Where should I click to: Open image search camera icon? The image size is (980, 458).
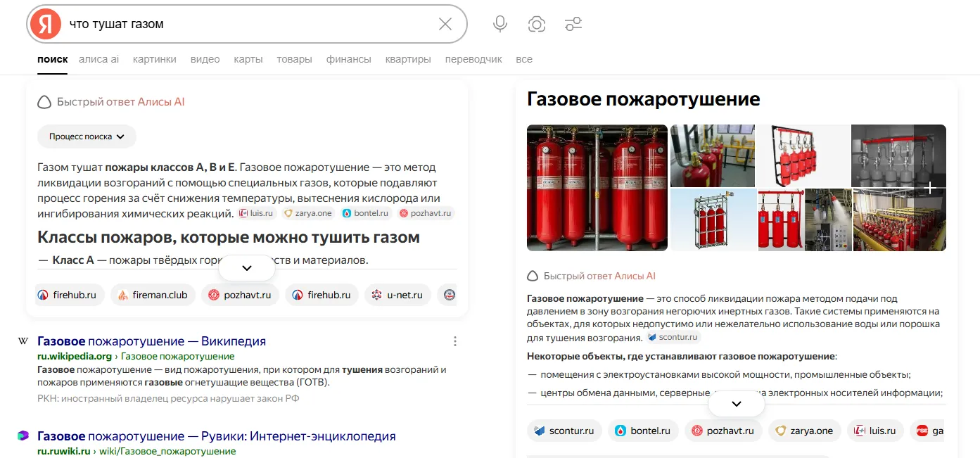(537, 24)
